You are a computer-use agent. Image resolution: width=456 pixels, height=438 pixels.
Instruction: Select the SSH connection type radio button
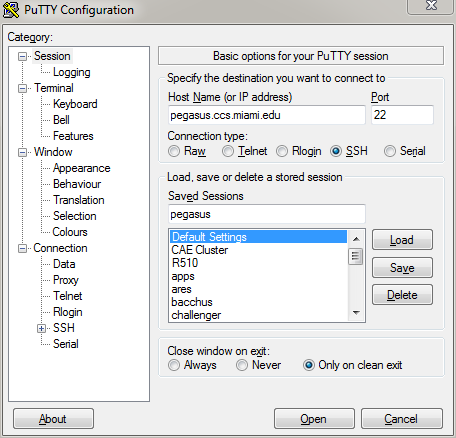tap(336, 151)
